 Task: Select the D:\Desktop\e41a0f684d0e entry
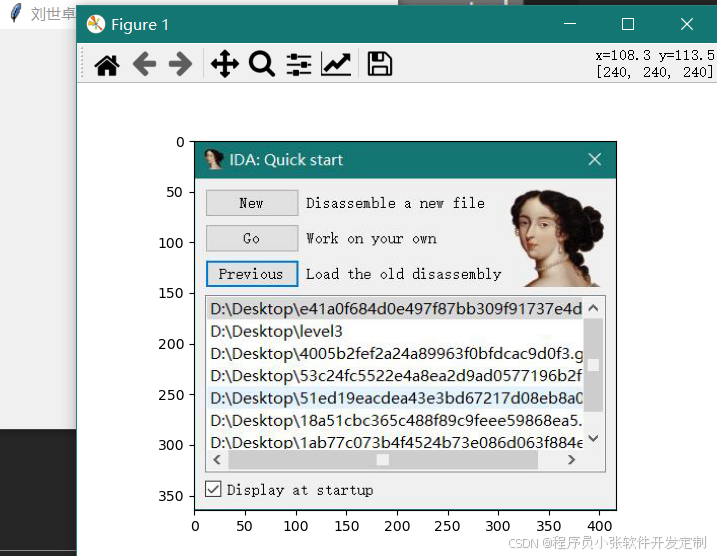[395, 309]
